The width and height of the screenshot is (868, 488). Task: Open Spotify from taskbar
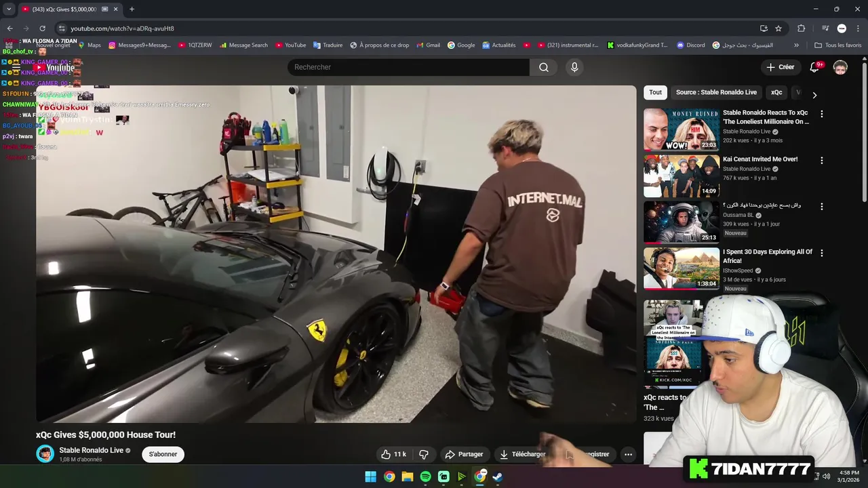425,476
